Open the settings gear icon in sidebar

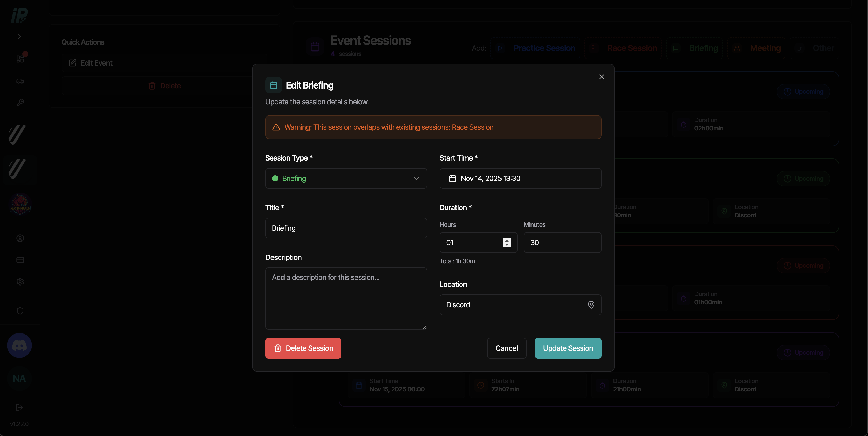coord(20,282)
